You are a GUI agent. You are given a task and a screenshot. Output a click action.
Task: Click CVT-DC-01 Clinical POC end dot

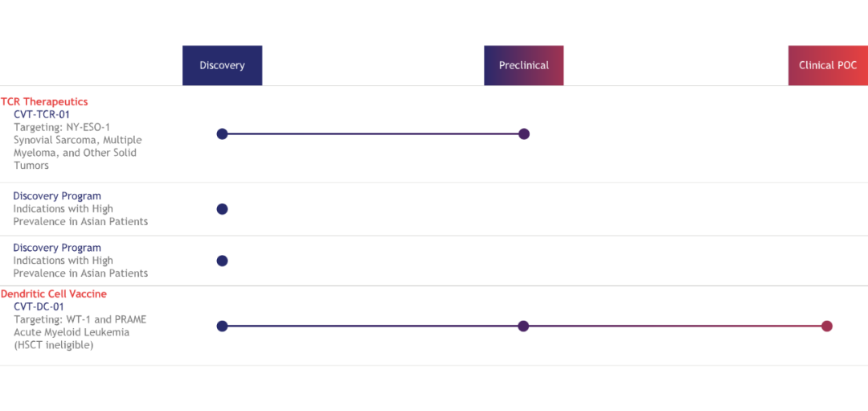[x=827, y=326]
